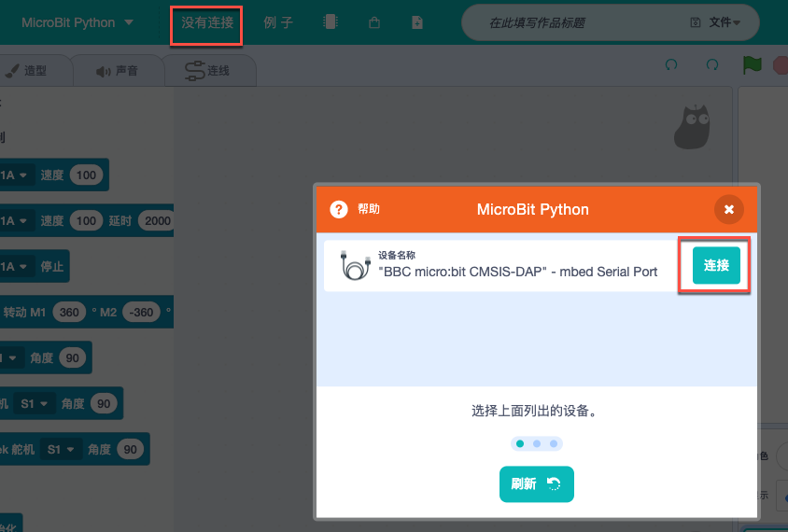Click the 100 speed value in first block
Image resolution: width=788 pixels, height=532 pixels.
(x=86, y=175)
